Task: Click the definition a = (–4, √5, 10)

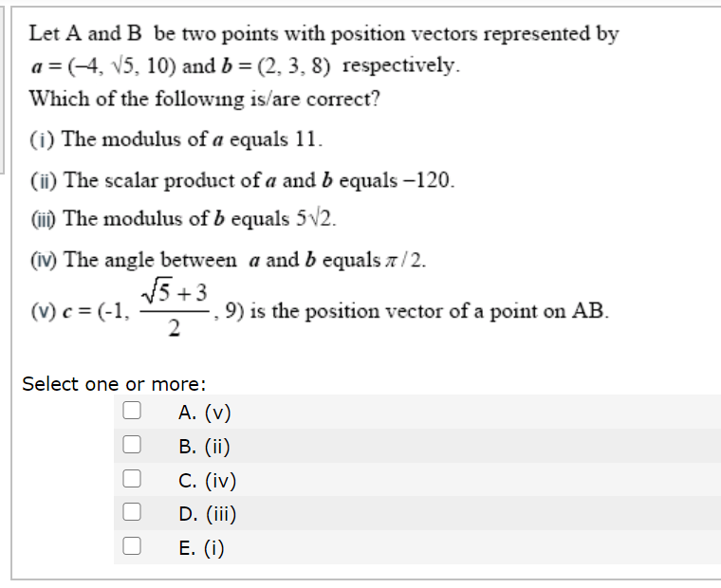Action: 104,65
